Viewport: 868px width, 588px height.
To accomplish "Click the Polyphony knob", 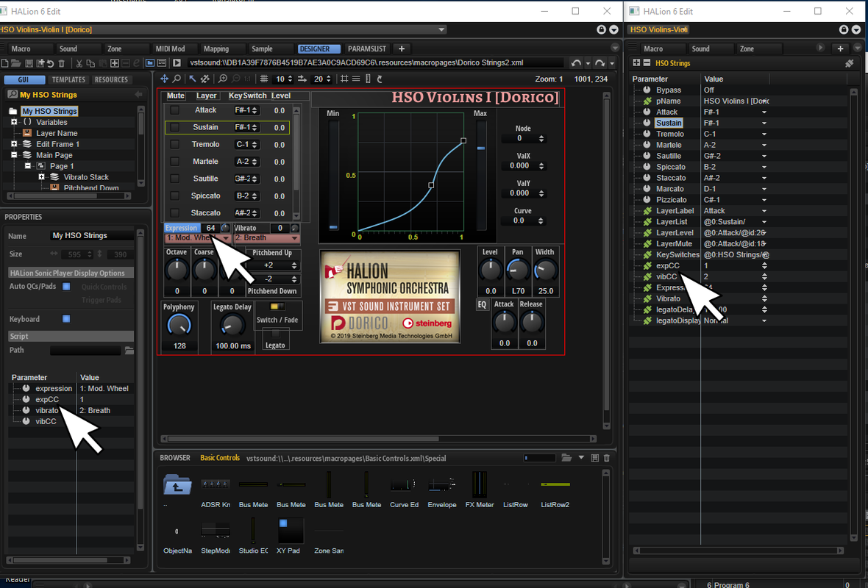I will click(179, 326).
